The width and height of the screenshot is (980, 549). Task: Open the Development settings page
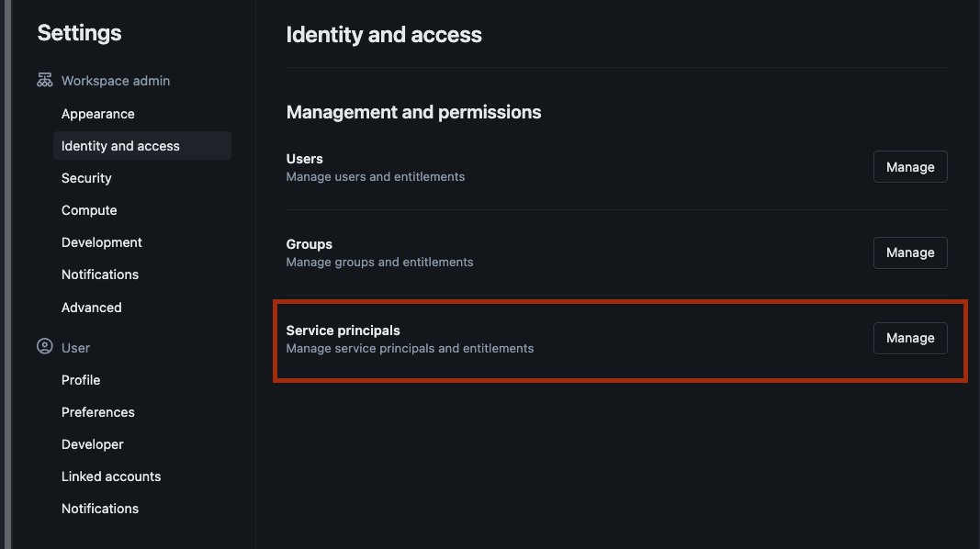pyautogui.click(x=101, y=242)
